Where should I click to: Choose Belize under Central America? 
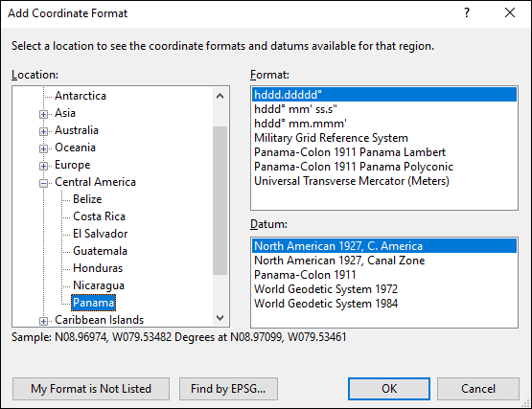click(x=87, y=199)
